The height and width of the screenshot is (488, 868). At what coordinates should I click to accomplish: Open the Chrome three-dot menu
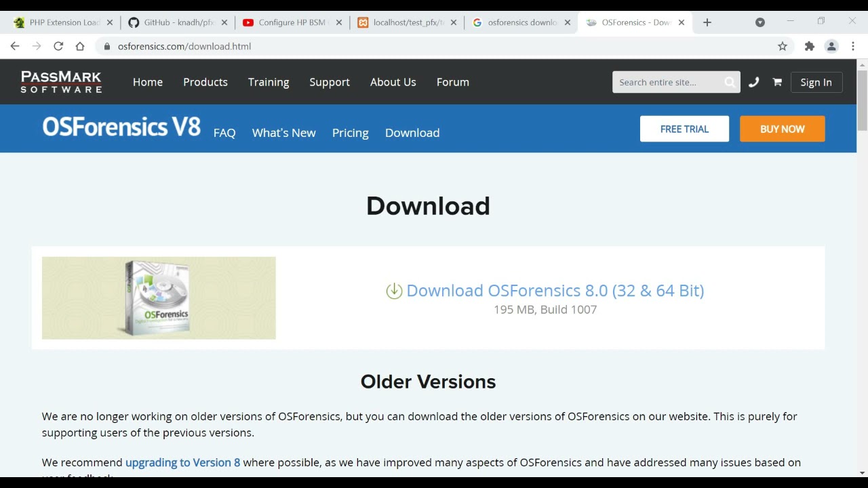tap(853, 46)
